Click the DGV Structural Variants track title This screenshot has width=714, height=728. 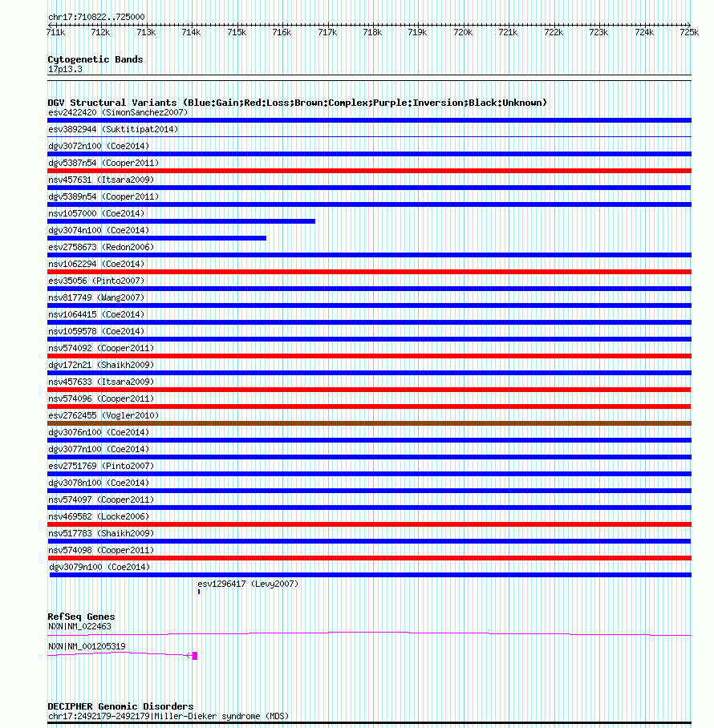298,103
